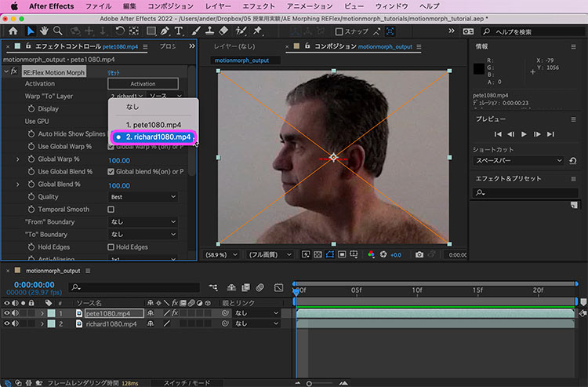
Task: Enable the Snap checkbox in toolbar
Action: click(x=339, y=31)
